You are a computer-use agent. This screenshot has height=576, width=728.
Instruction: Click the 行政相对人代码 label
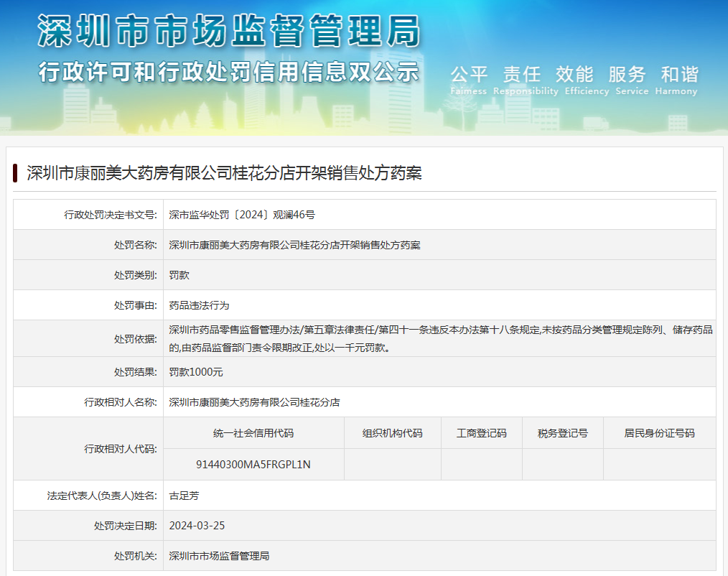click(x=121, y=449)
